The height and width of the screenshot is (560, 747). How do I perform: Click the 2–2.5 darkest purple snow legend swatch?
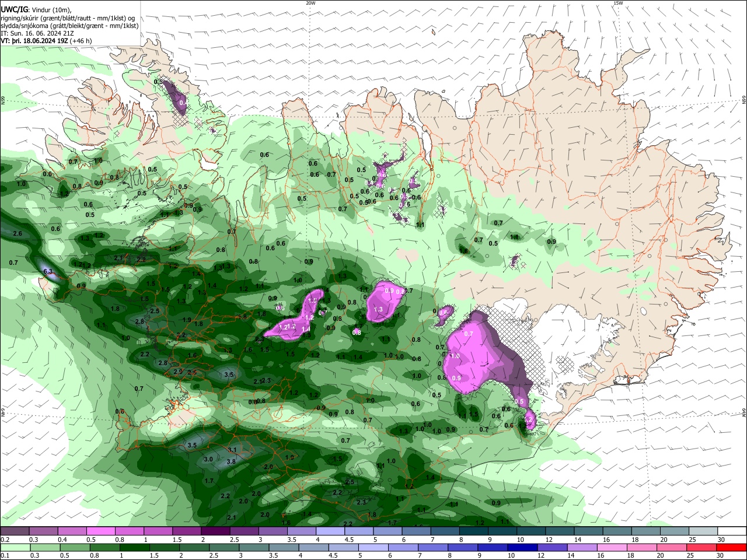coord(215,531)
